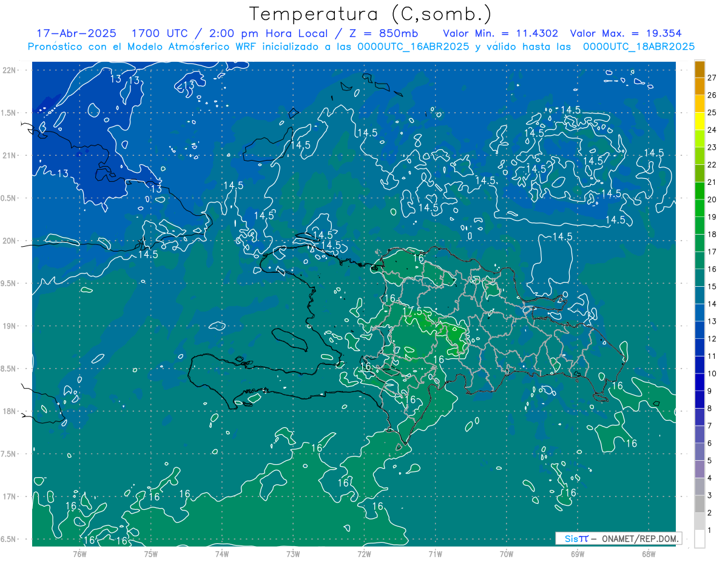This screenshot has height=562, width=728.
Task: Click the "18N" latitude axis label
Action: (x=10, y=411)
